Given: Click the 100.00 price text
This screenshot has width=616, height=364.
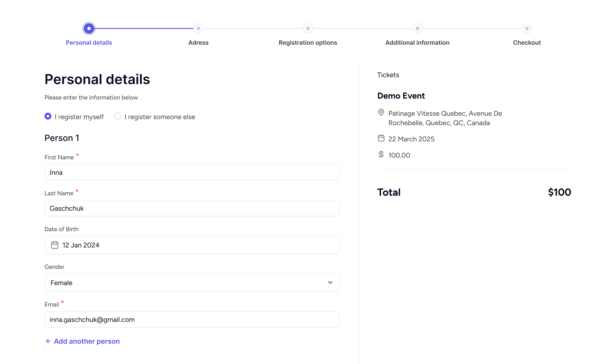Looking at the screenshot, I should click(x=399, y=155).
